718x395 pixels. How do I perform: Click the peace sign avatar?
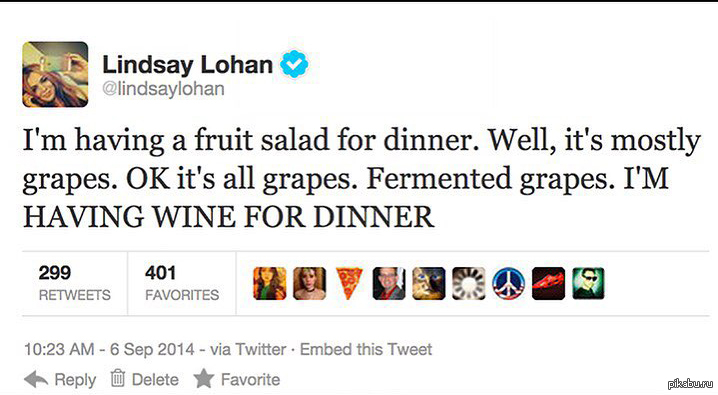(x=508, y=283)
